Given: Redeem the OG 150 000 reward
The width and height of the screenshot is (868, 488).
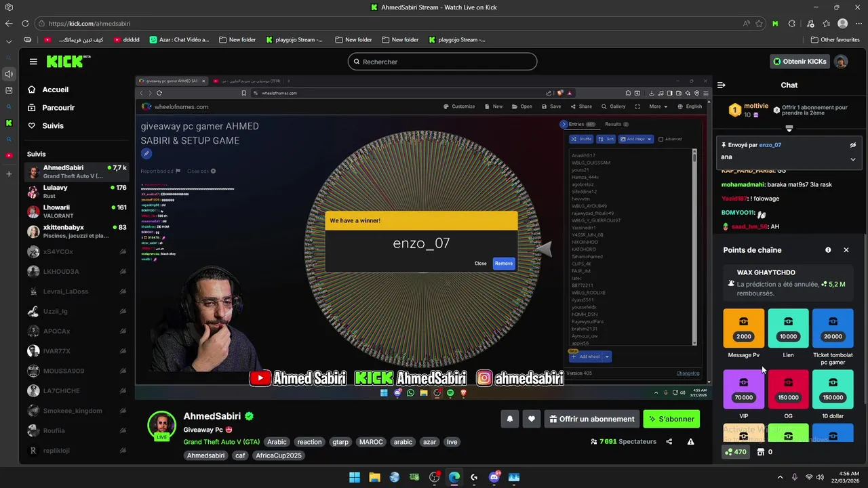Looking at the screenshot, I should (788, 390).
